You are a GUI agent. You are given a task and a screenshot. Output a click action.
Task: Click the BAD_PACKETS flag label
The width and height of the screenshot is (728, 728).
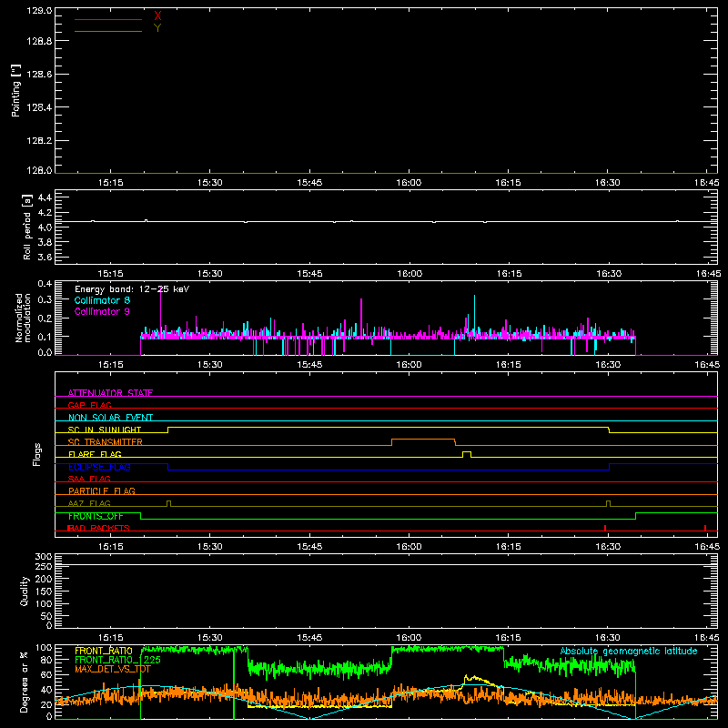pyautogui.click(x=99, y=528)
